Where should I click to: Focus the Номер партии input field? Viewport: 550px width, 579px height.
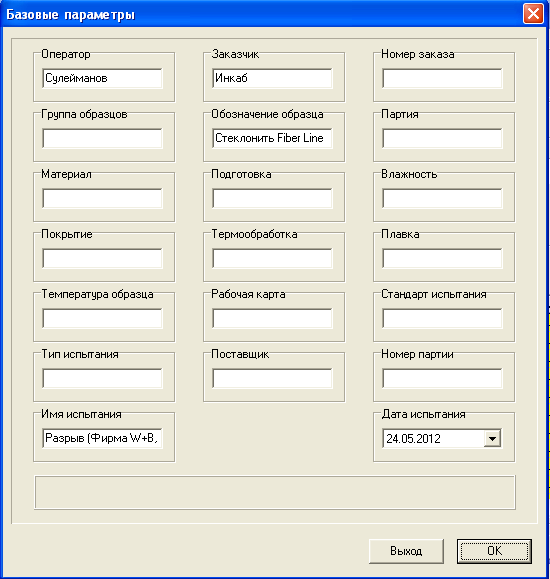point(442,378)
